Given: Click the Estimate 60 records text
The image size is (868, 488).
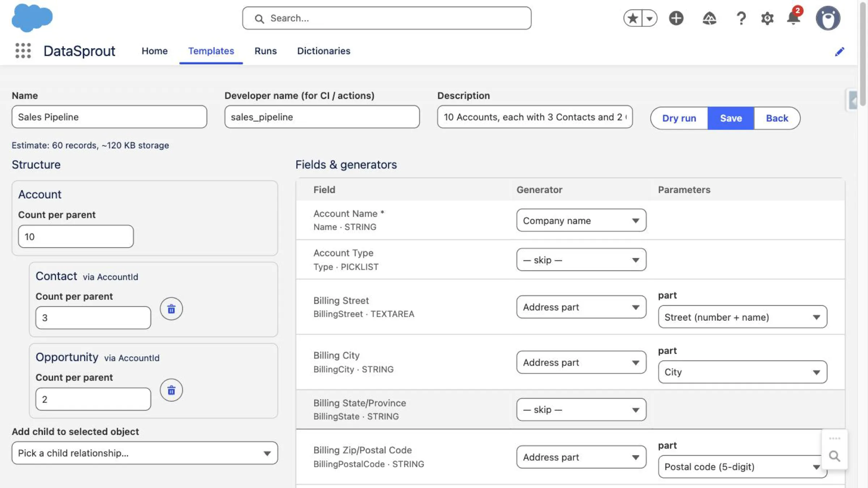Looking at the screenshot, I should (90, 145).
